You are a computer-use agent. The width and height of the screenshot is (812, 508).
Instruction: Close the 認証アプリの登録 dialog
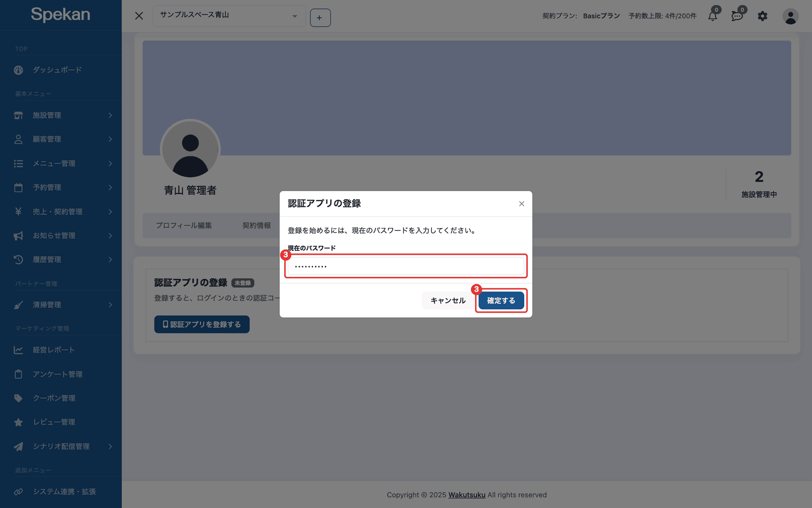point(522,204)
